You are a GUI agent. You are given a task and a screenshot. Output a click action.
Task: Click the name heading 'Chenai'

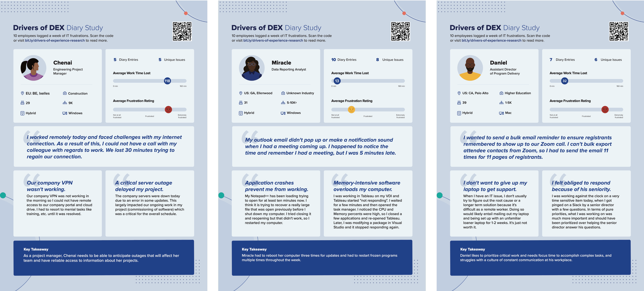[63, 63]
